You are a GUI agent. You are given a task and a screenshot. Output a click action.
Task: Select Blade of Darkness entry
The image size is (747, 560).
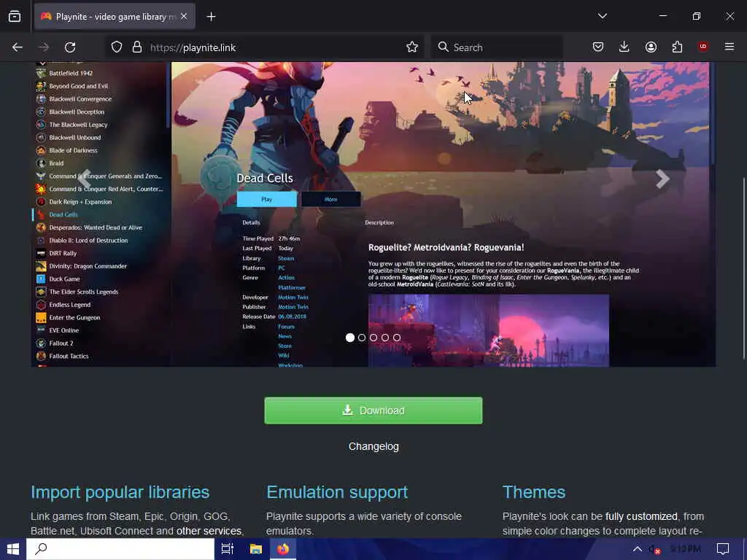74,150
